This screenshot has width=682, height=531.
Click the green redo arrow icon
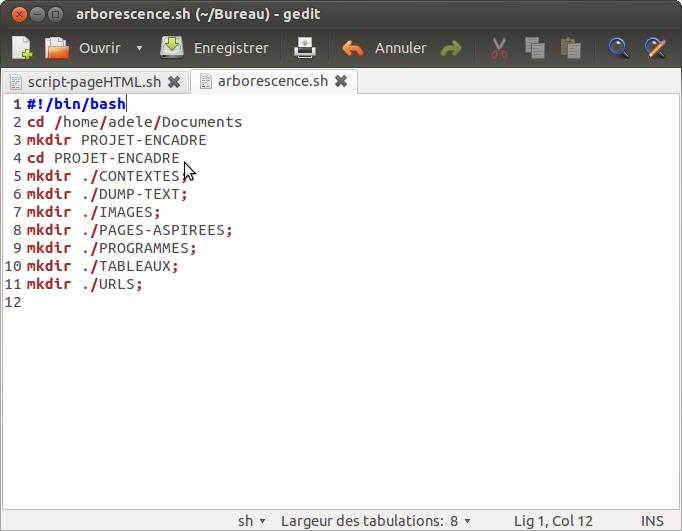pos(451,48)
